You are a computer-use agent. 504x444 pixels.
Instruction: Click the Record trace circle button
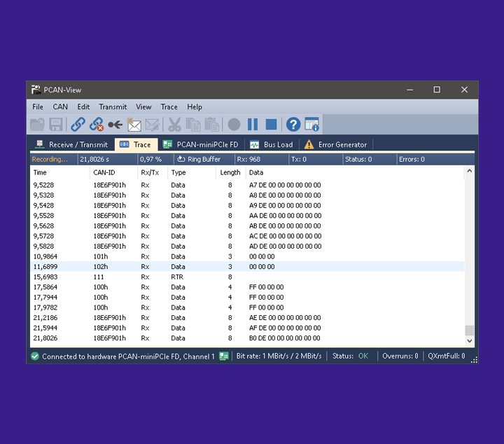point(234,125)
